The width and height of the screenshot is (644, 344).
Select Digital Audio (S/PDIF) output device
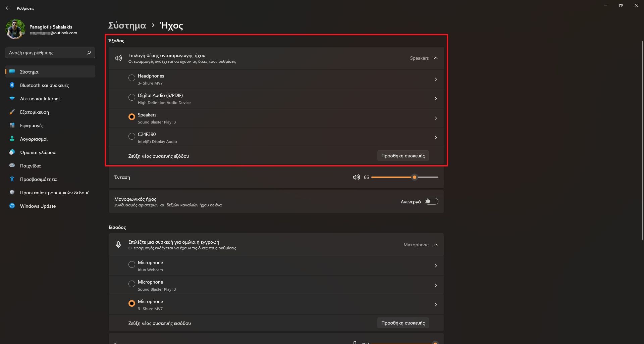click(x=132, y=97)
